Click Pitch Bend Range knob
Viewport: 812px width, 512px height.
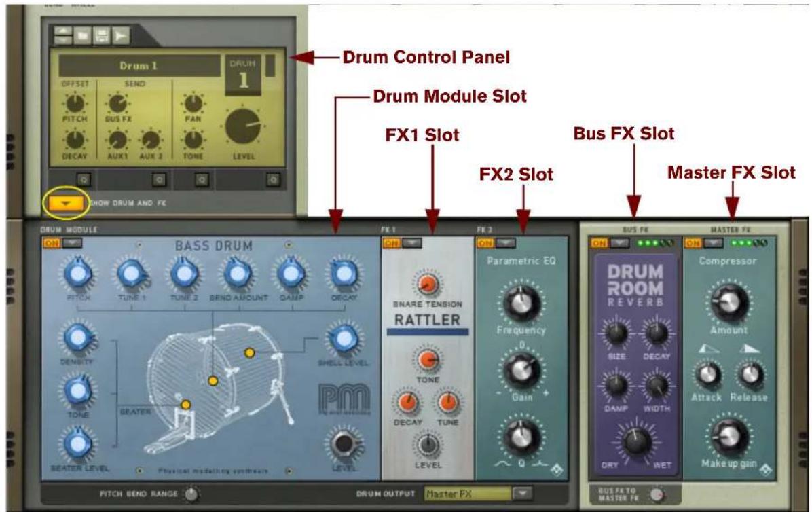(191, 494)
